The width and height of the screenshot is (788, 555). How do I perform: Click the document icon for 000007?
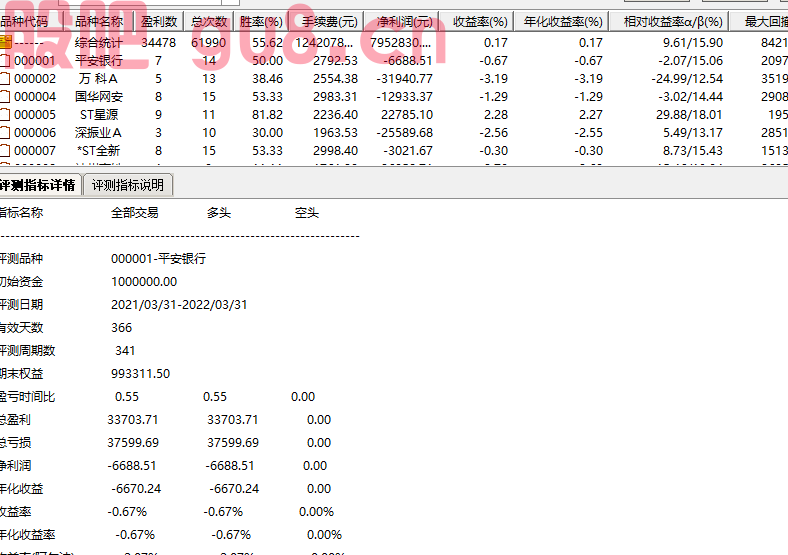[x=5, y=151]
